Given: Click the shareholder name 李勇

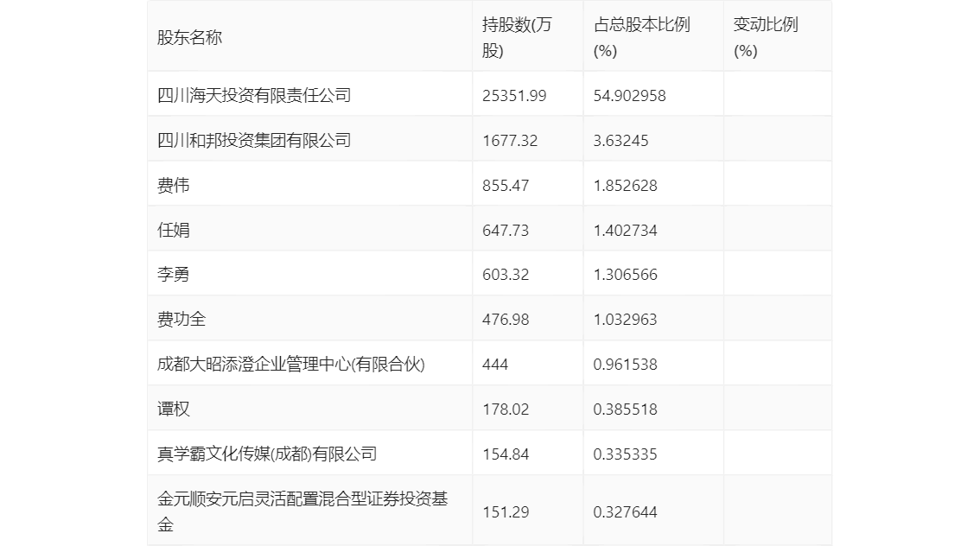Looking at the screenshot, I should coord(173,274).
